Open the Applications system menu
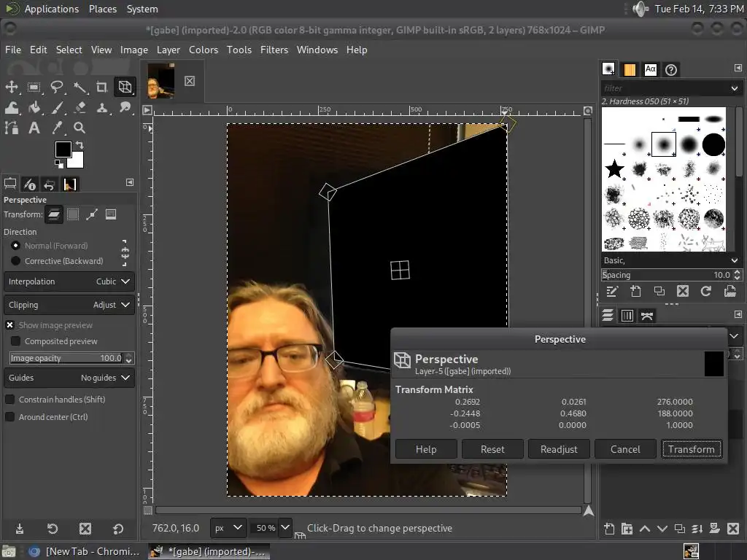Screen dimensions: 747x560 pos(52,9)
